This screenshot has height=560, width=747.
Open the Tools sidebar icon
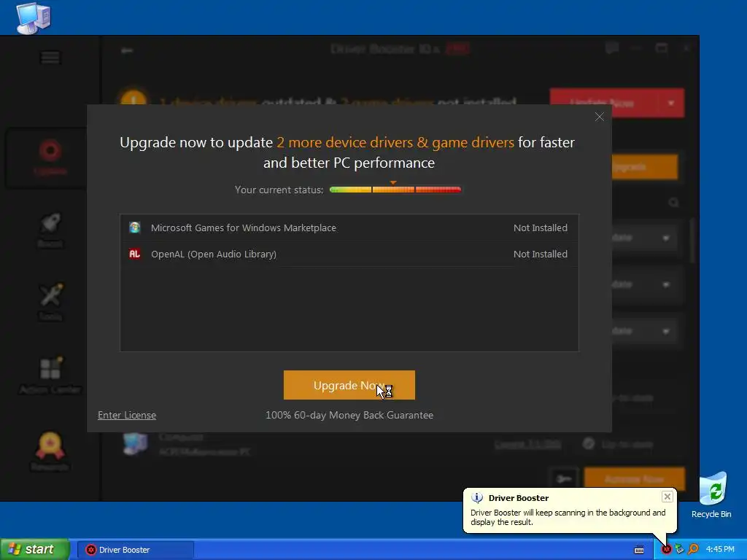(50, 302)
